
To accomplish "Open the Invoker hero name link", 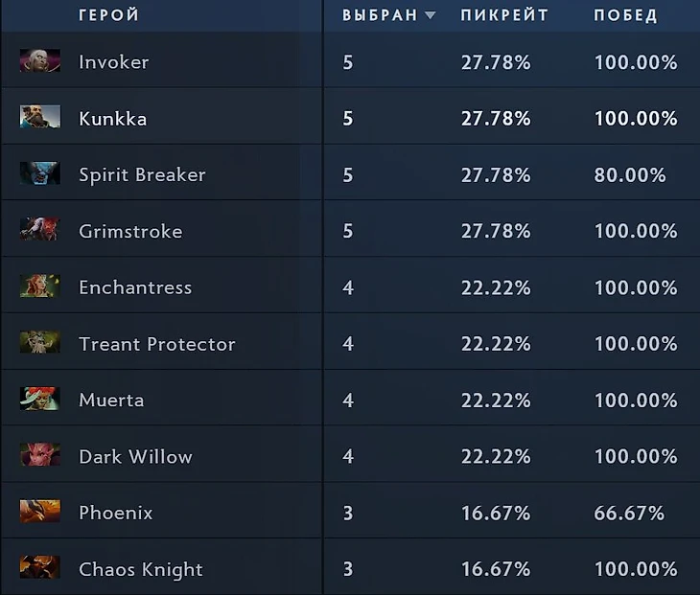I will (113, 62).
